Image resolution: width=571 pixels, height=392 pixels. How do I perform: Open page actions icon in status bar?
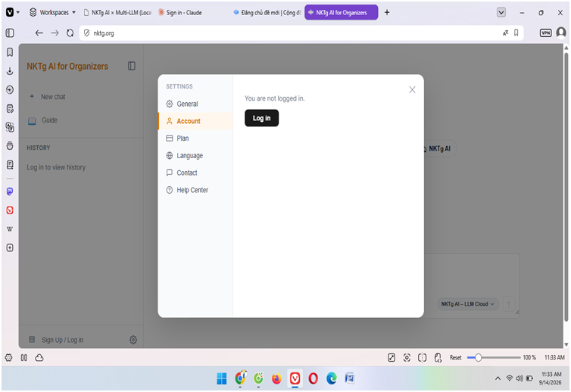point(438,358)
